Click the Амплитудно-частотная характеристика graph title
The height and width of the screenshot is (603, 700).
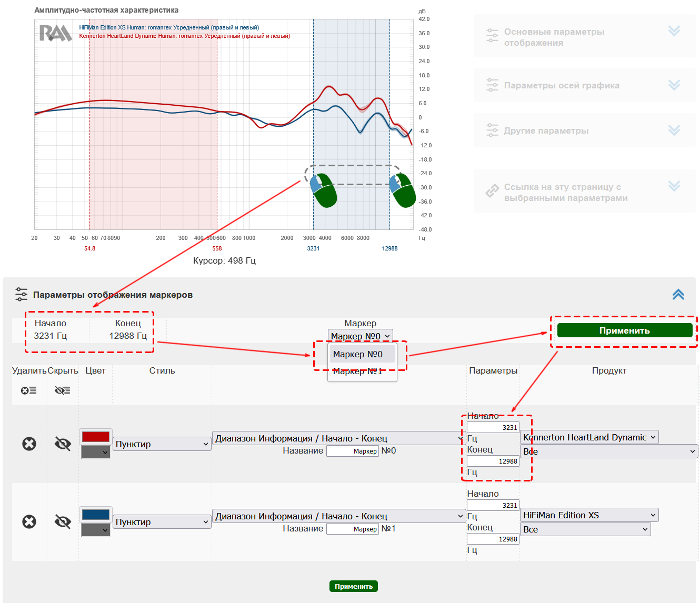[106, 10]
